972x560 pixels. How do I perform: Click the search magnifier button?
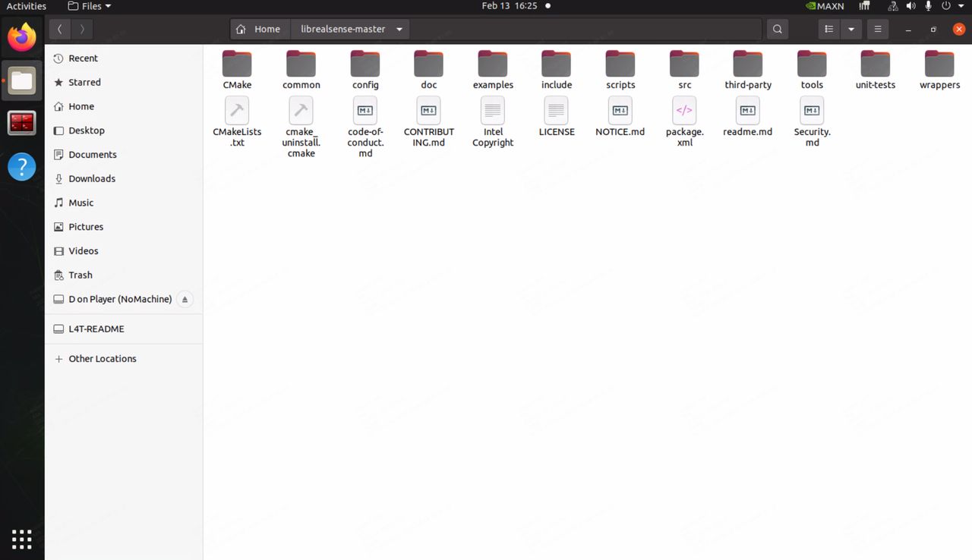click(777, 29)
